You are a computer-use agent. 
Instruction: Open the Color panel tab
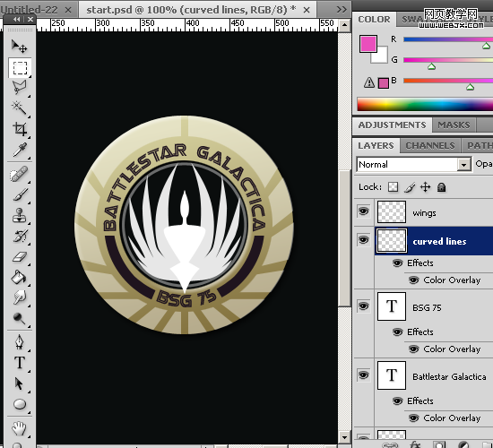374,20
